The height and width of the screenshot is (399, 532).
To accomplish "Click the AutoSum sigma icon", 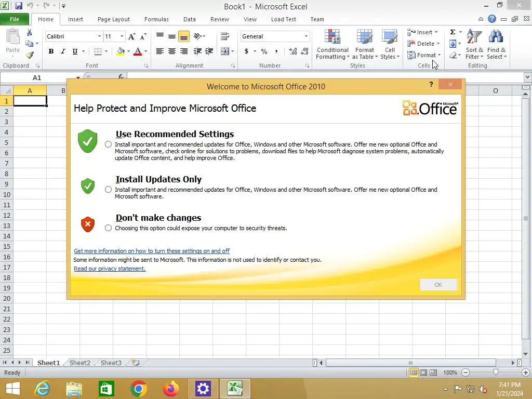I will click(453, 32).
